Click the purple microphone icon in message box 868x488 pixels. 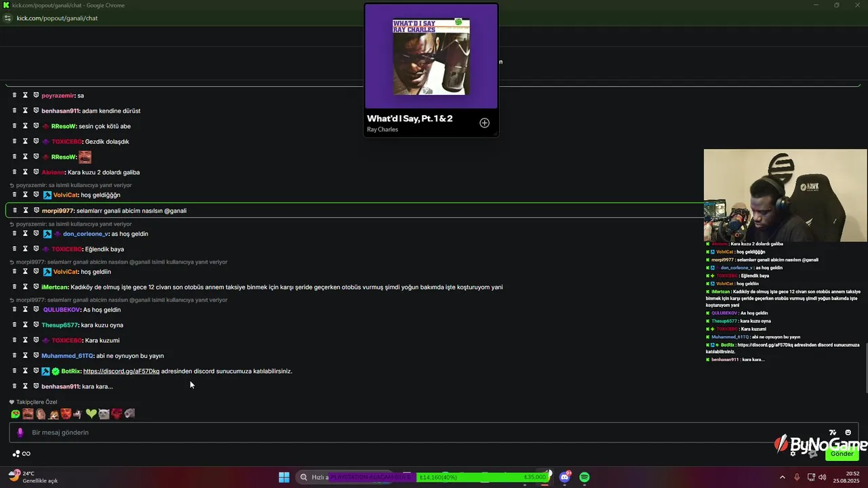click(20, 432)
